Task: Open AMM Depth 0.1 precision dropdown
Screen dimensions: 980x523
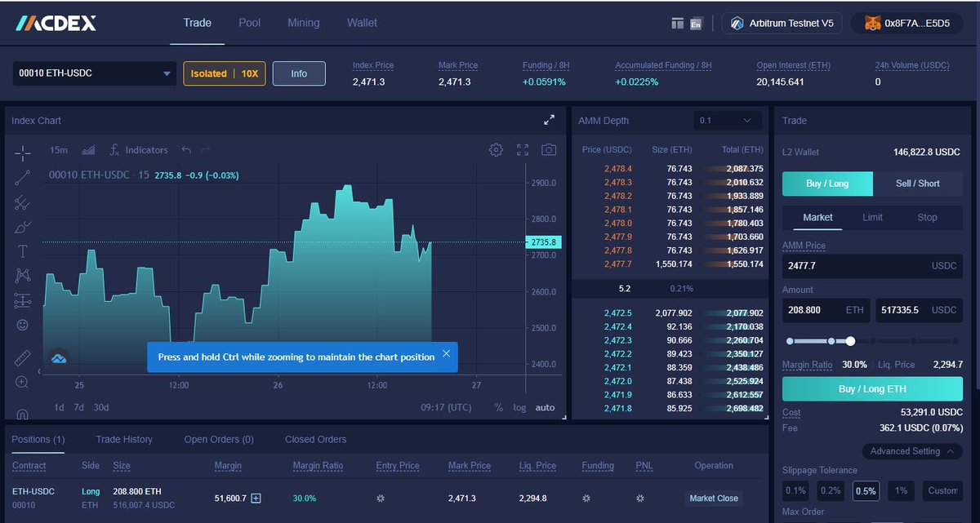Action: [727, 120]
